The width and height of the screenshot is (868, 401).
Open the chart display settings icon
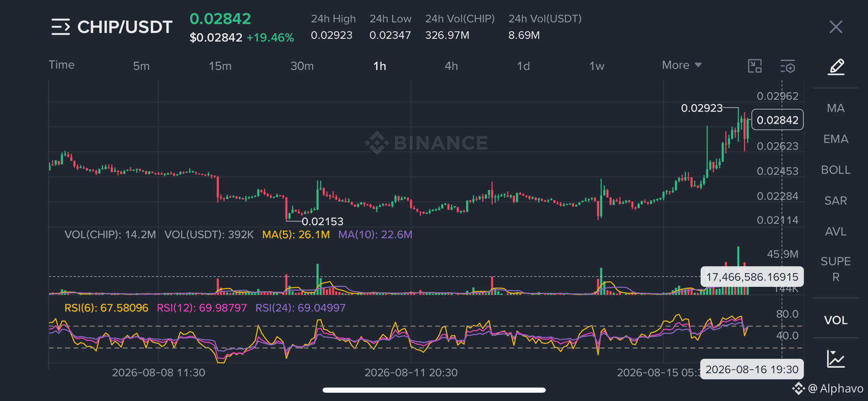click(x=788, y=66)
